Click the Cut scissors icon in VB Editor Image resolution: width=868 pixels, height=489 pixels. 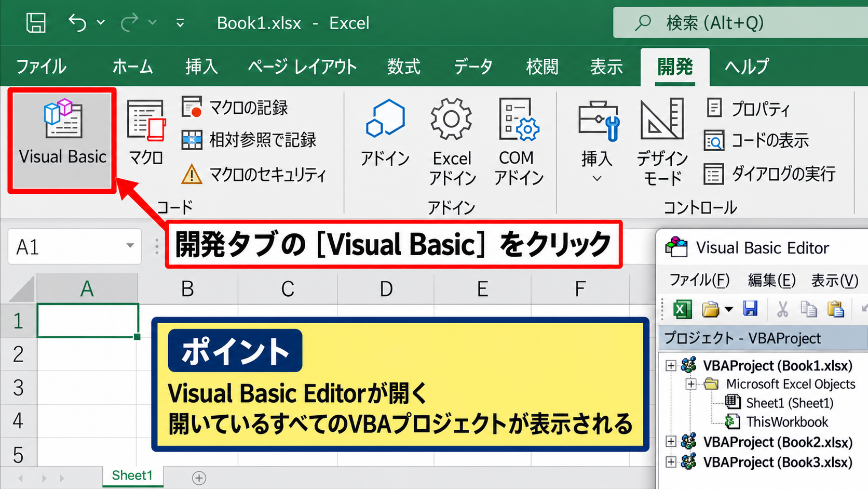pyautogui.click(x=782, y=309)
